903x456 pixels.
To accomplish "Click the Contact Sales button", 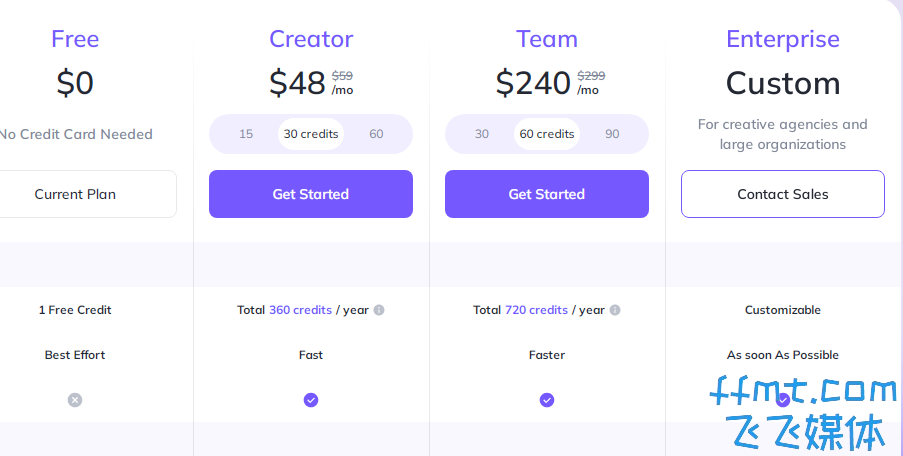I will click(783, 194).
